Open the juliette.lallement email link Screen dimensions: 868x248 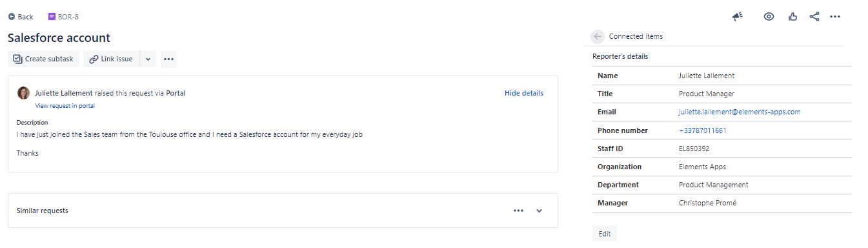click(x=740, y=112)
